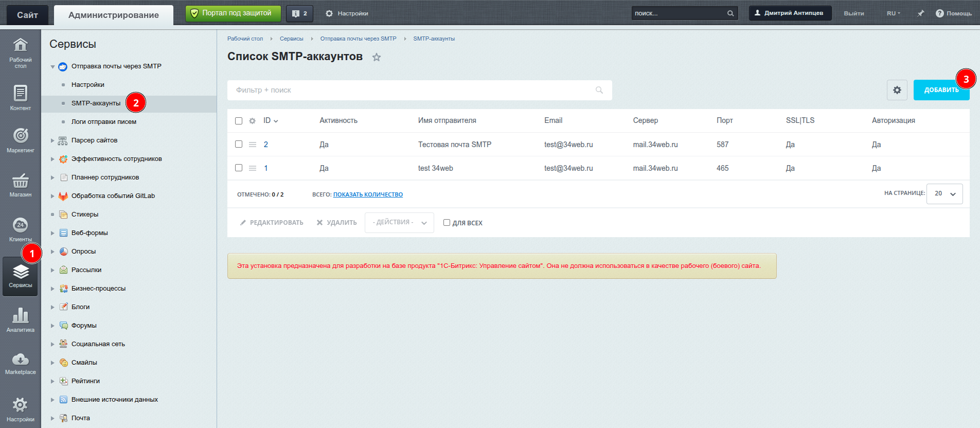The height and width of the screenshot is (428, 980).
Task: Open the Маркетинг sidebar section
Action: pyautogui.click(x=20, y=140)
